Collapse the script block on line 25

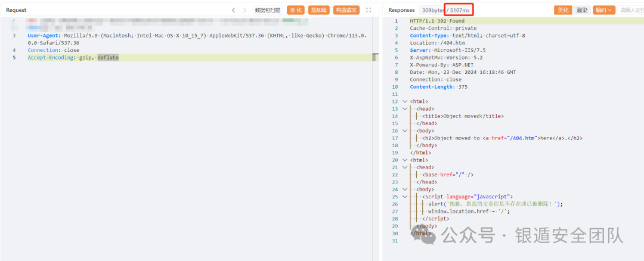pyautogui.click(x=405, y=197)
